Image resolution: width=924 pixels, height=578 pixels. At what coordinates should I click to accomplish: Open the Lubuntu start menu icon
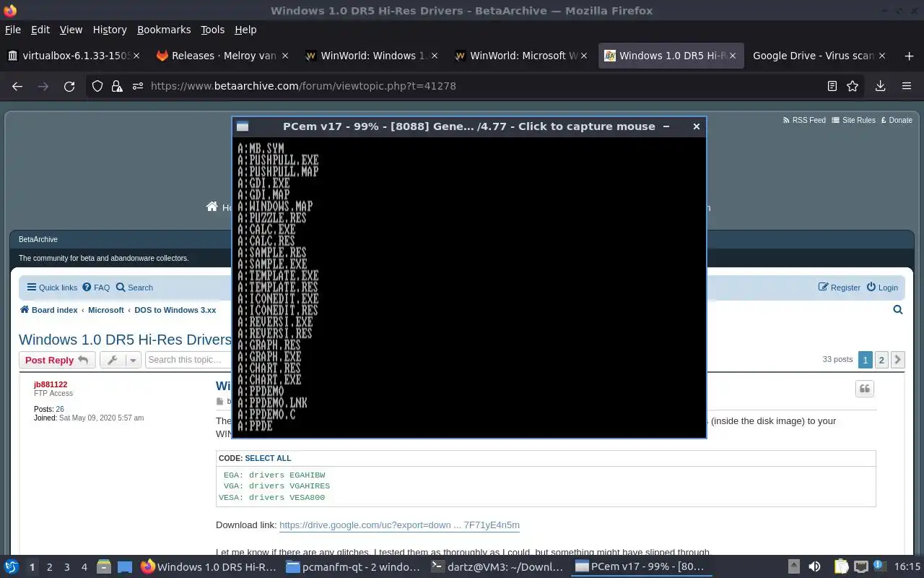pyautogui.click(x=12, y=567)
